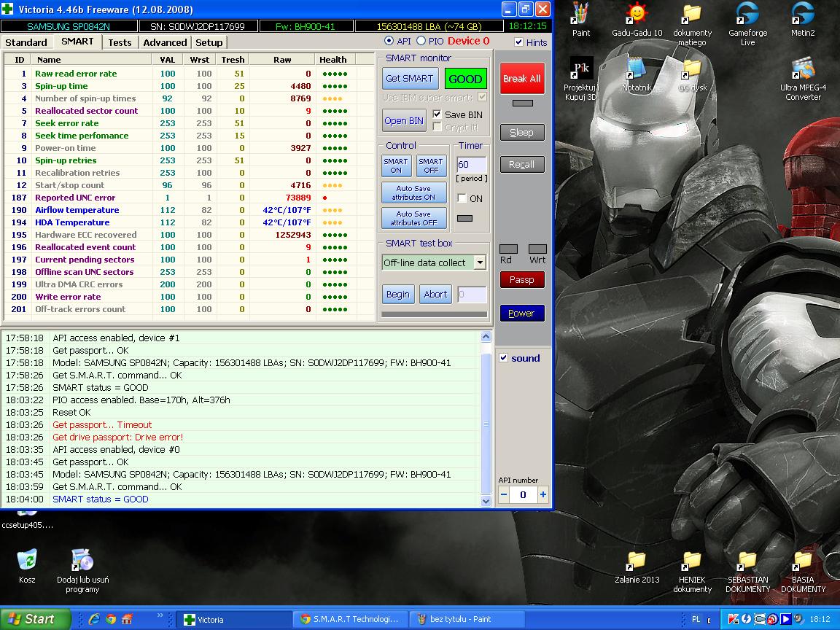Switch to the Advanced tab
This screenshot has height=630, width=840.
click(x=165, y=42)
